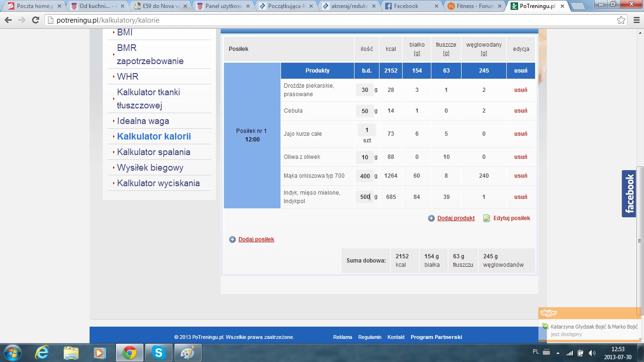This screenshot has height=362, width=644.
Task: Reload the page with the refresh icon
Action: (x=35, y=20)
